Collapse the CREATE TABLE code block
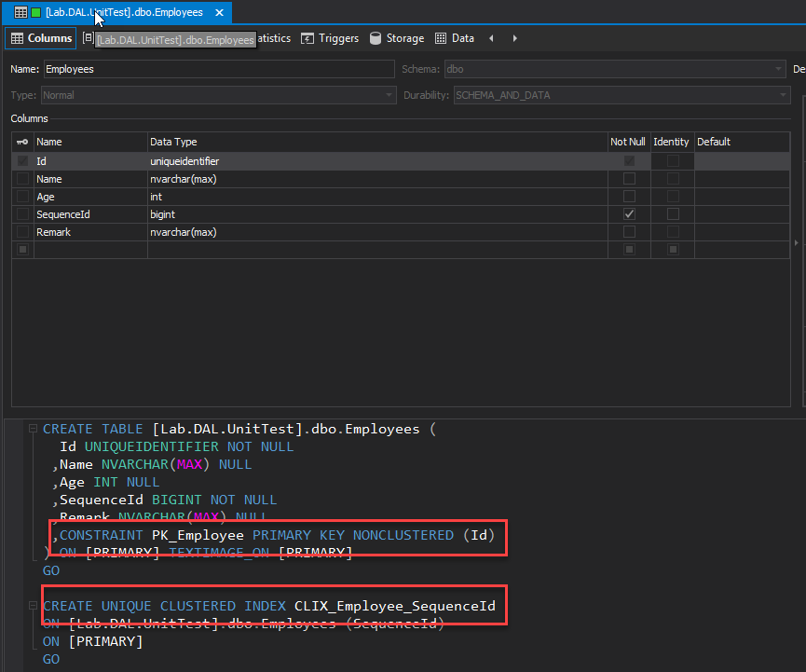This screenshot has width=806, height=672. point(33,429)
